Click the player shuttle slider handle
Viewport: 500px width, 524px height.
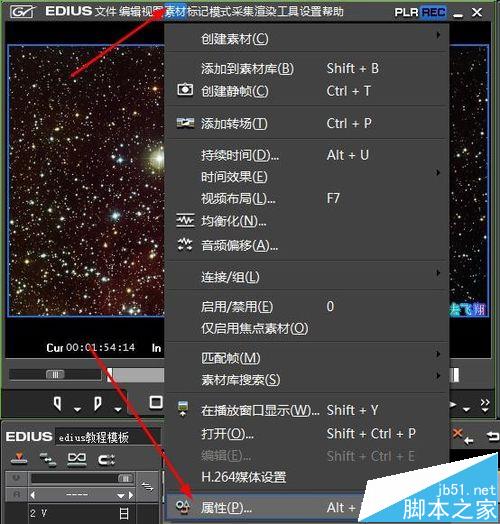click(55, 374)
